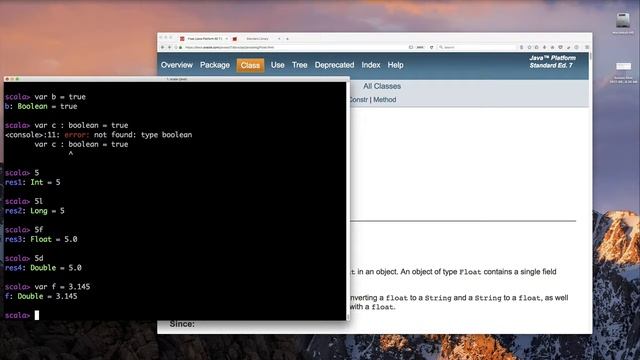The width and height of the screenshot is (640, 360).
Task: Open the Use page in Java docs
Action: click(278, 65)
